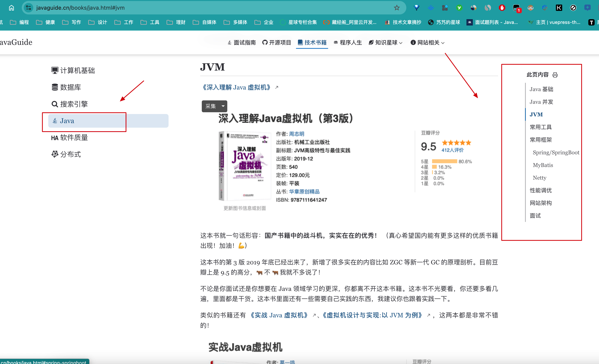
Task: Open 技术文章摘抄 bookmark
Action: pyautogui.click(x=403, y=22)
